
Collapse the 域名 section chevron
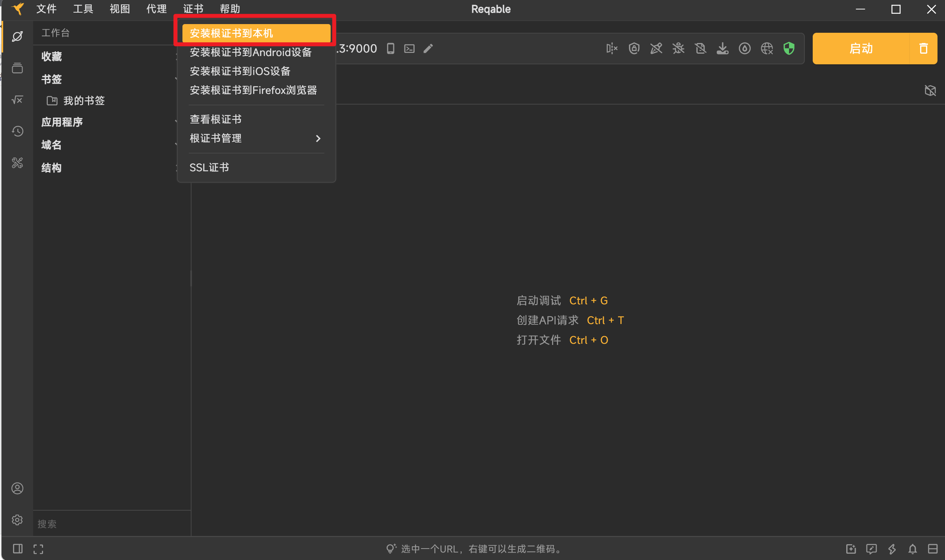pos(177,145)
